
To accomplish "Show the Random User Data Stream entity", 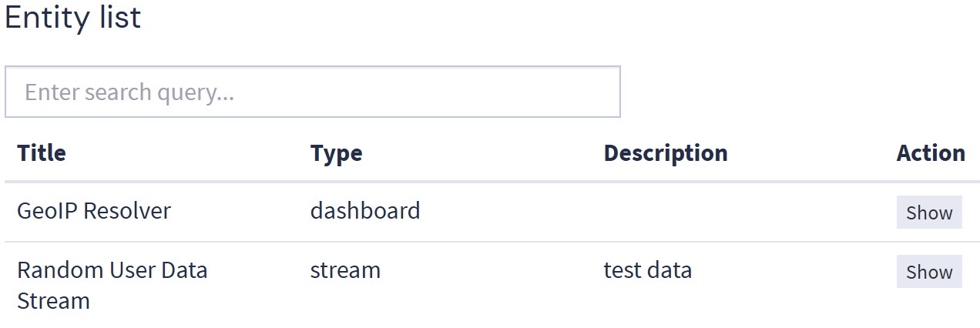I will coord(928,272).
